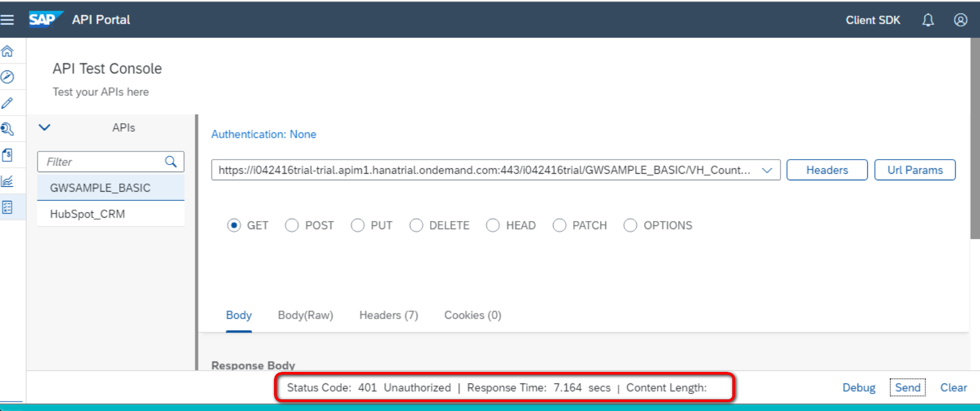Select GWSAMPLE_BASIC in the API list

pyautogui.click(x=111, y=188)
